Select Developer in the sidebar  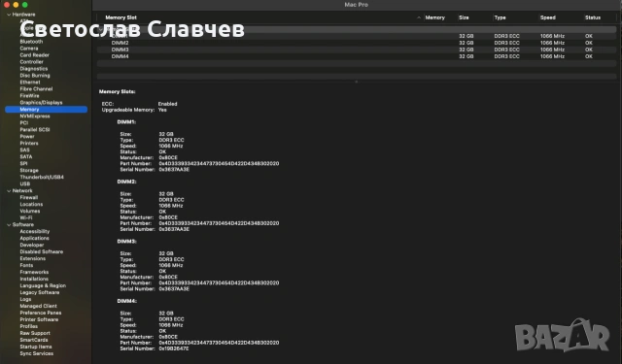point(32,245)
